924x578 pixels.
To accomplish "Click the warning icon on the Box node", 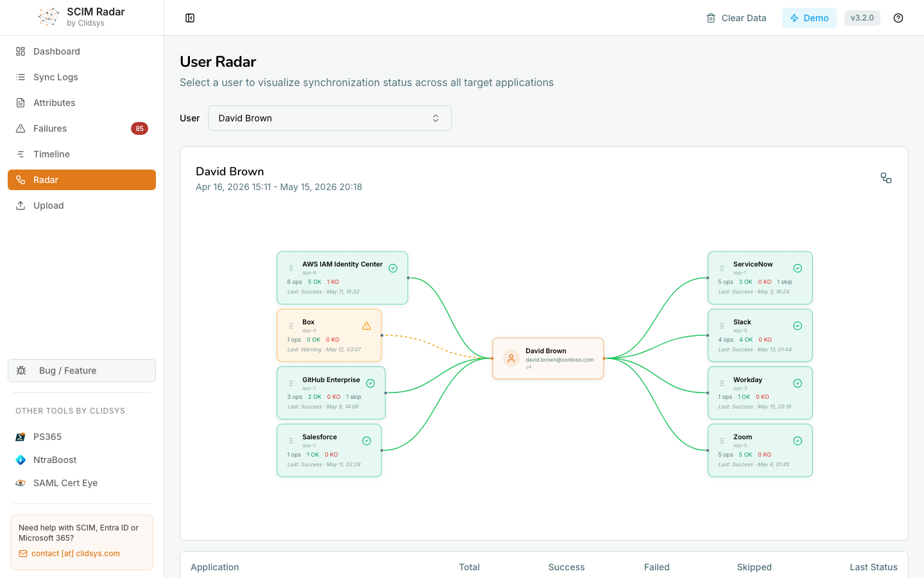I will [x=366, y=326].
